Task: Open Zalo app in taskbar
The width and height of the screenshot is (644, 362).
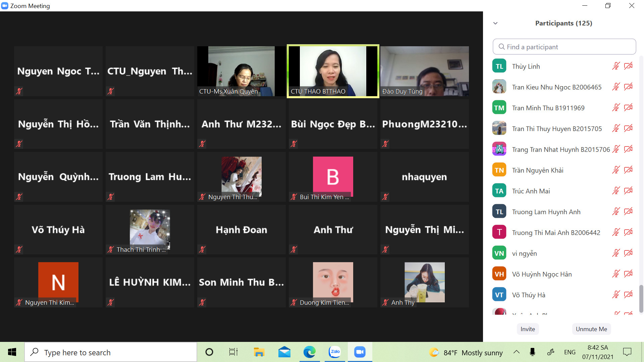Action: (334, 352)
